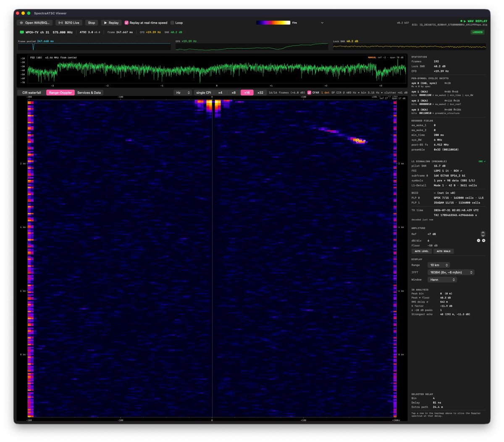
Task: Click the BIQ filename text at top right
Action: click(450, 25)
